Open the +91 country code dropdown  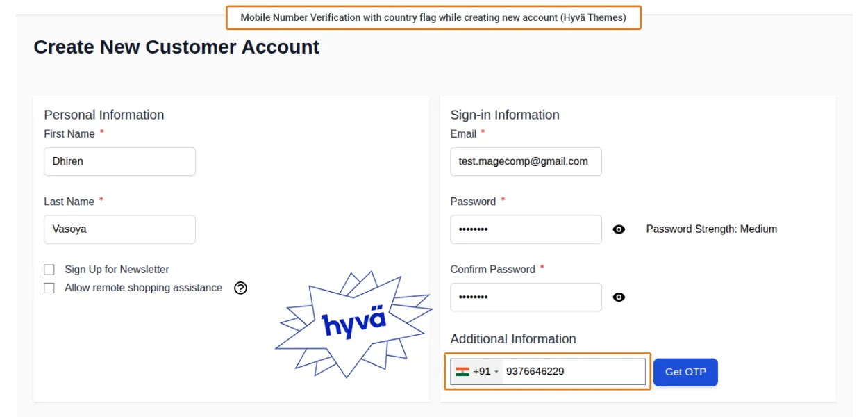click(485, 372)
